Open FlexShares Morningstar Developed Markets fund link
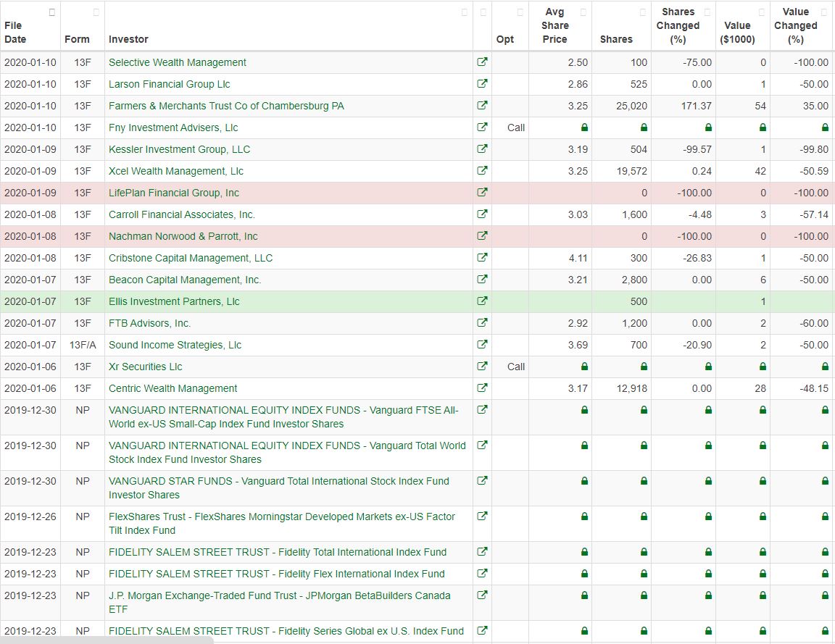Image resolution: width=835 pixels, height=644 pixels. (282, 523)
